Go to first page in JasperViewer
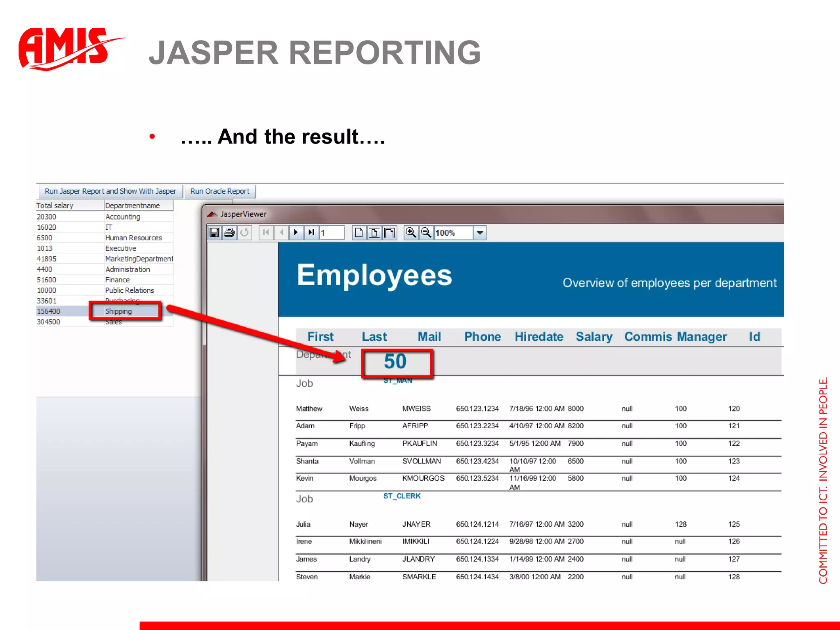 click(x=266, y=233)
